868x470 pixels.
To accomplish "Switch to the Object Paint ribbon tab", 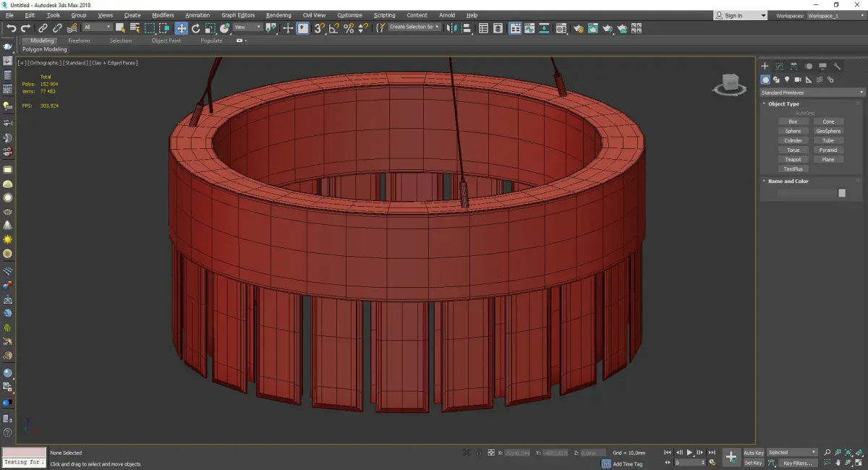I will pos(166,40).
